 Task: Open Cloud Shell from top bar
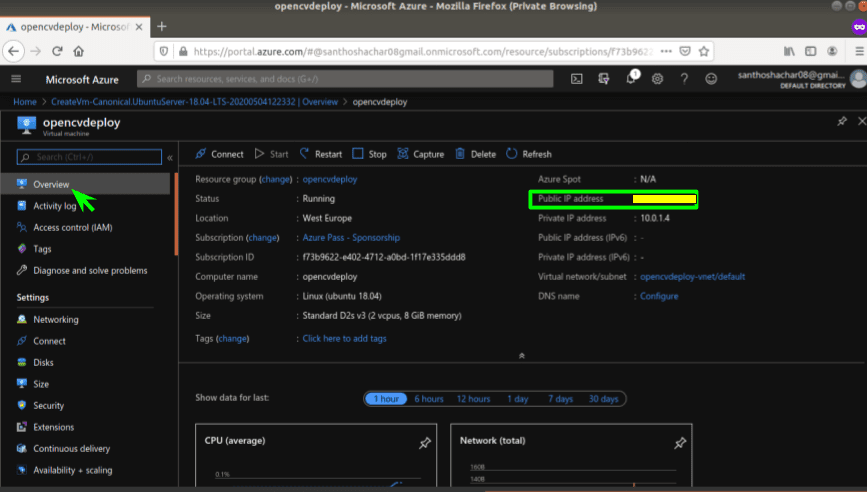577,79
